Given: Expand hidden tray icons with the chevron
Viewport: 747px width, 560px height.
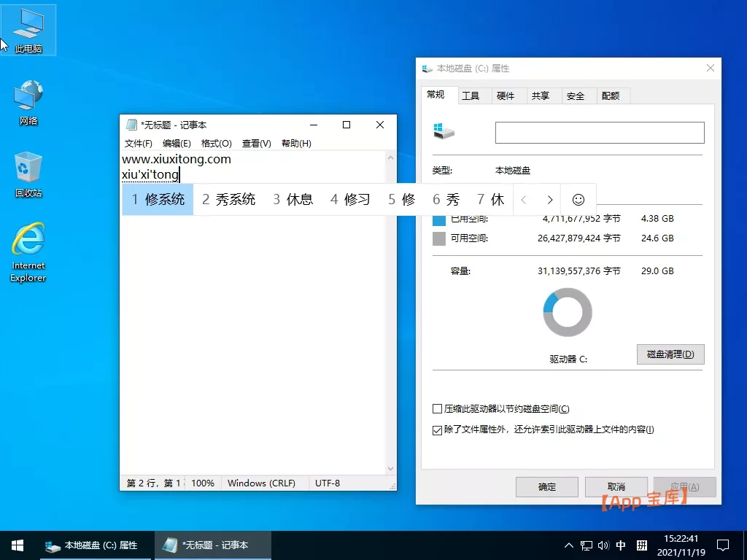Looking at the screenshot, I should 568,545.
